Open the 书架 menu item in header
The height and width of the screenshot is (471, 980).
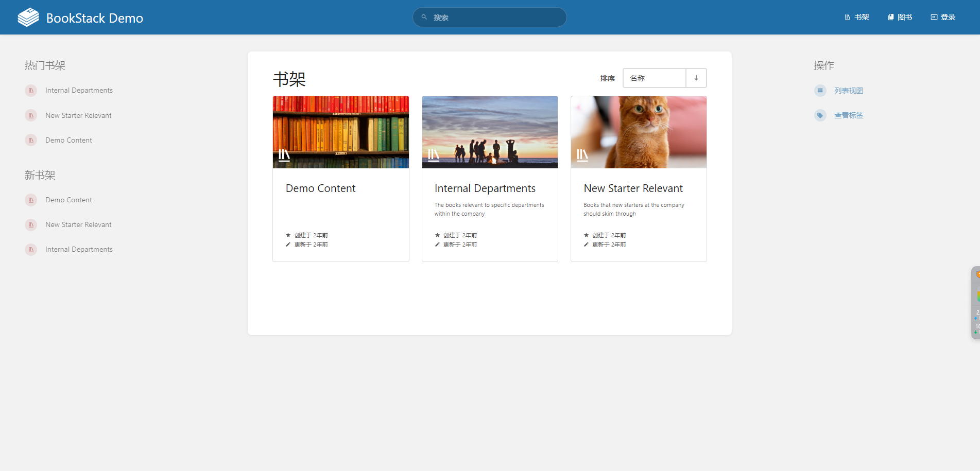(x=856, y=17)
